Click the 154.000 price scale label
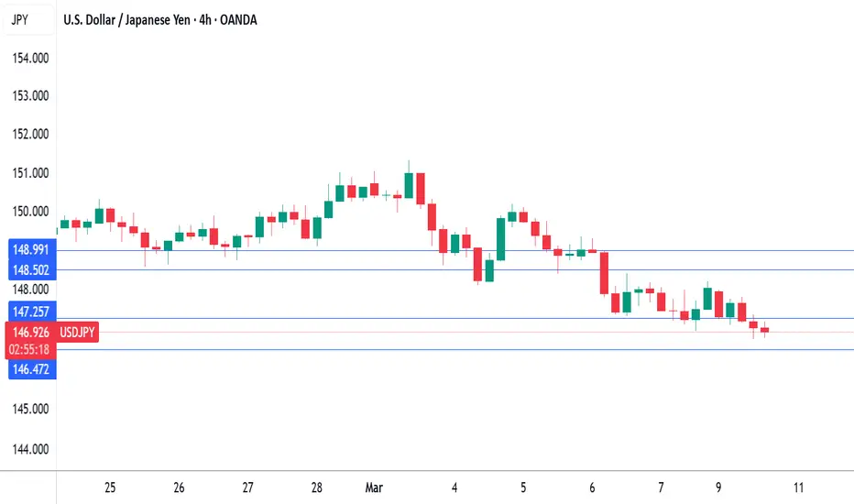The image size is (854, 504). [x=30, y=58]
